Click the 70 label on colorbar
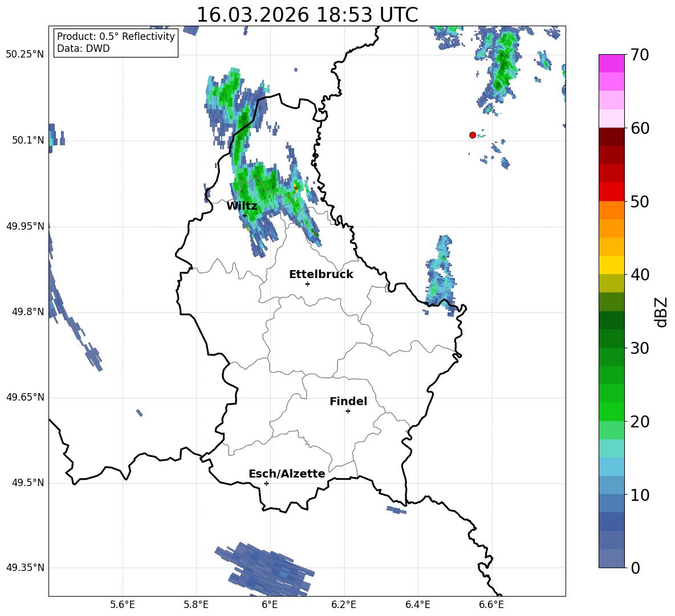The height and width of the screenshot is (616, 675). (640, 55)
